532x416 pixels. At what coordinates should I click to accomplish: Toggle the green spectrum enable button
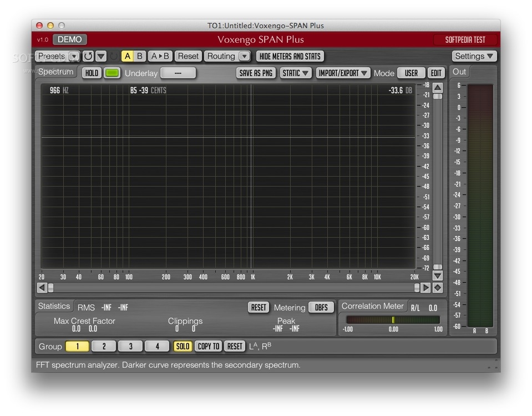coord(112,73)
